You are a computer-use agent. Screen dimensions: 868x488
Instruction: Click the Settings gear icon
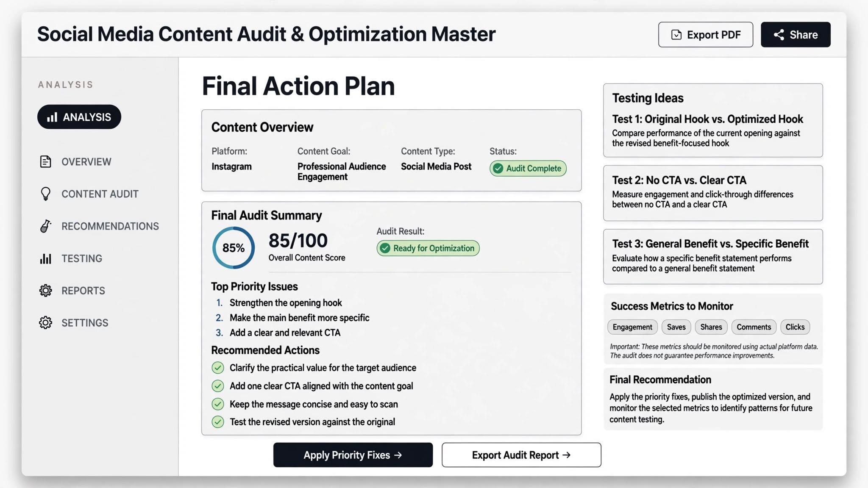tap(45, 323)
